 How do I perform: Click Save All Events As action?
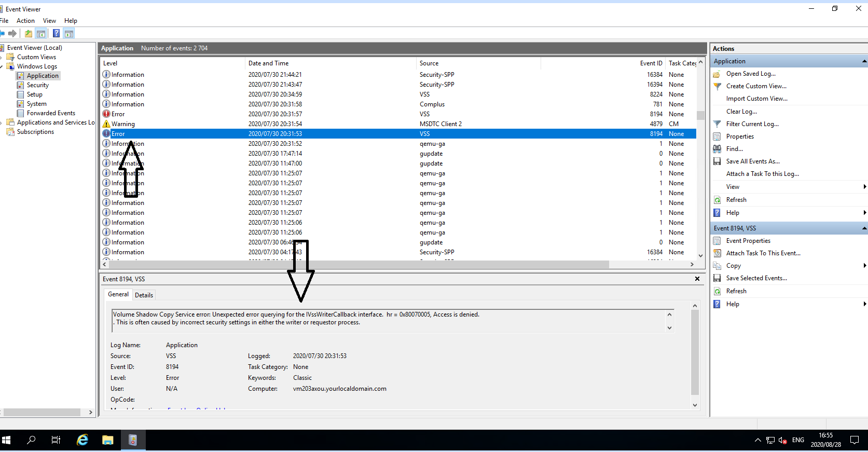[x=753, y=161]
